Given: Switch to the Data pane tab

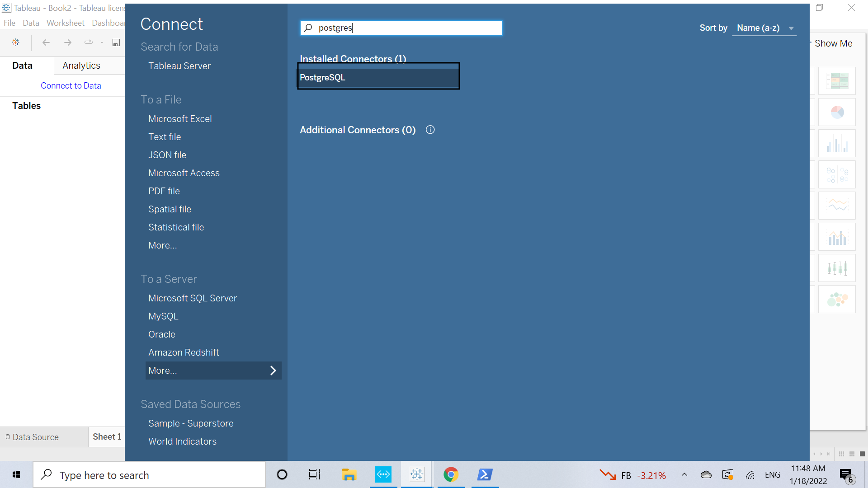Looking at the screenshot, I should point(22,66).
